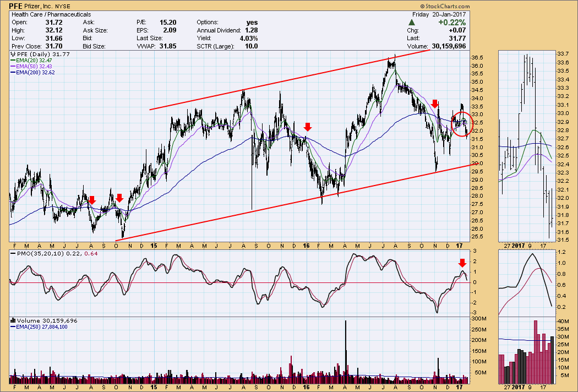This screenshot has height=392, width=578.
Task: Click the P/E value 15.20
Action: [168, 23]
